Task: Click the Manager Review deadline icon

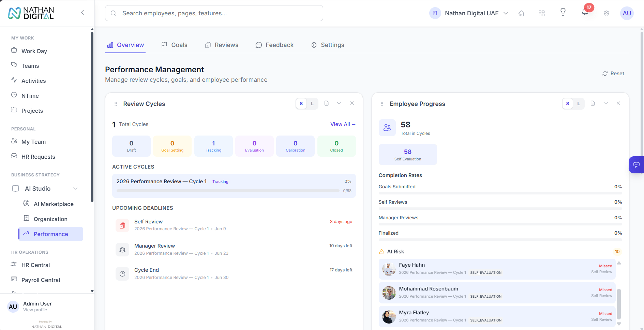Action: coord(122,250)
